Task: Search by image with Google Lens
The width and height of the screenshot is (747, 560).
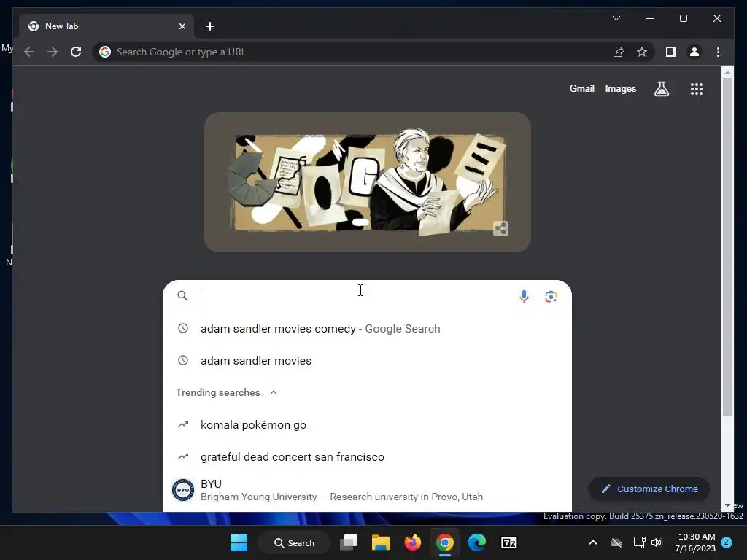Action: [551, 296]
